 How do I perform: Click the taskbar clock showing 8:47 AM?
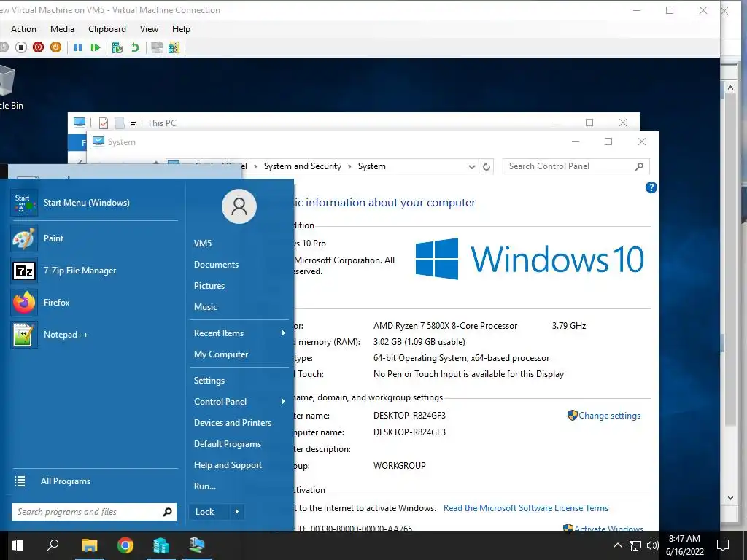click(x=684, y=545)
